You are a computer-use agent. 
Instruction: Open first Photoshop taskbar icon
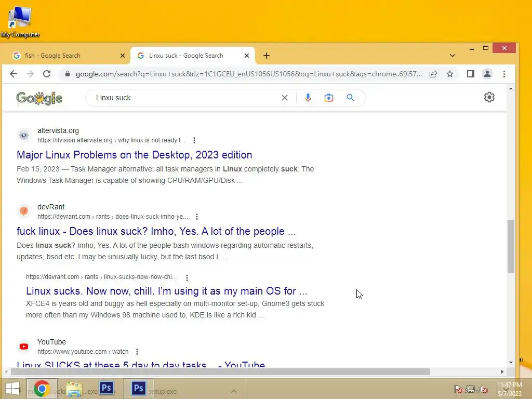pos(107,388)
